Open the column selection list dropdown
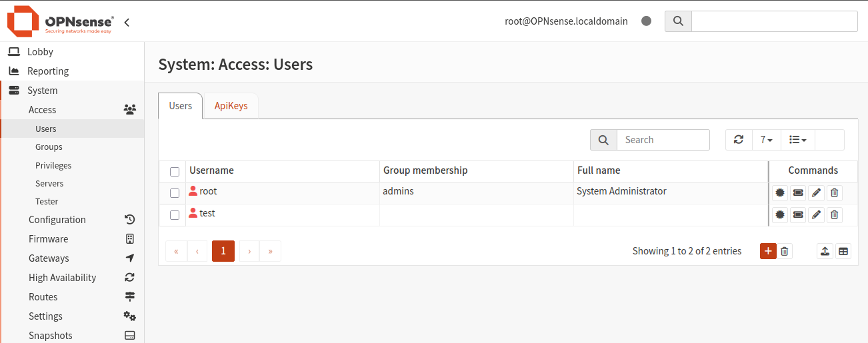Viewport: 868px width, 343px height. [x=797, y=140]
